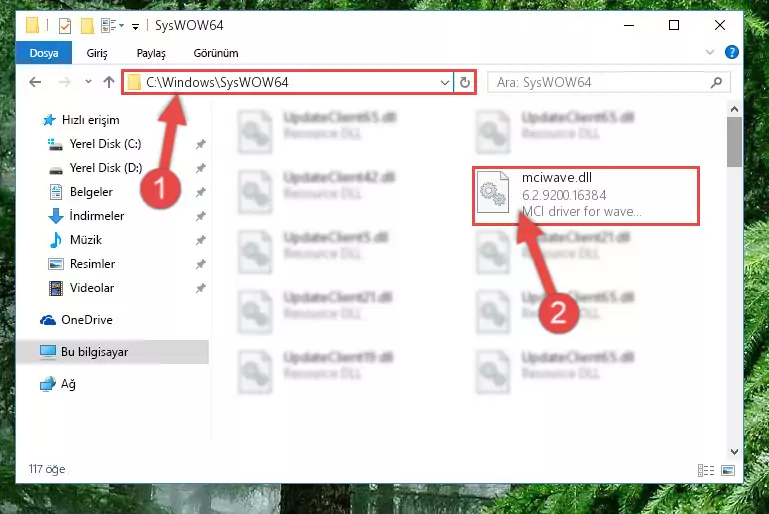Open Customize Quick Access Toolbar arrow

(135, 26)
